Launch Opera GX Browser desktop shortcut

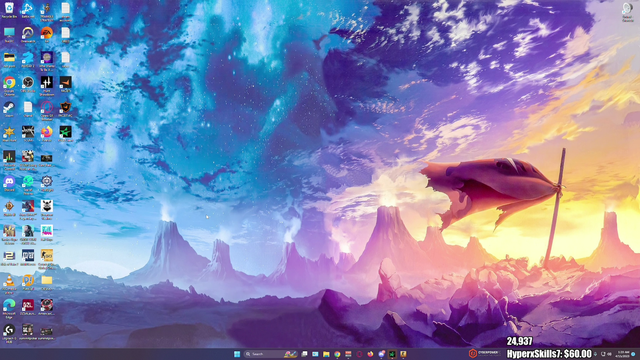coord(47,110)
